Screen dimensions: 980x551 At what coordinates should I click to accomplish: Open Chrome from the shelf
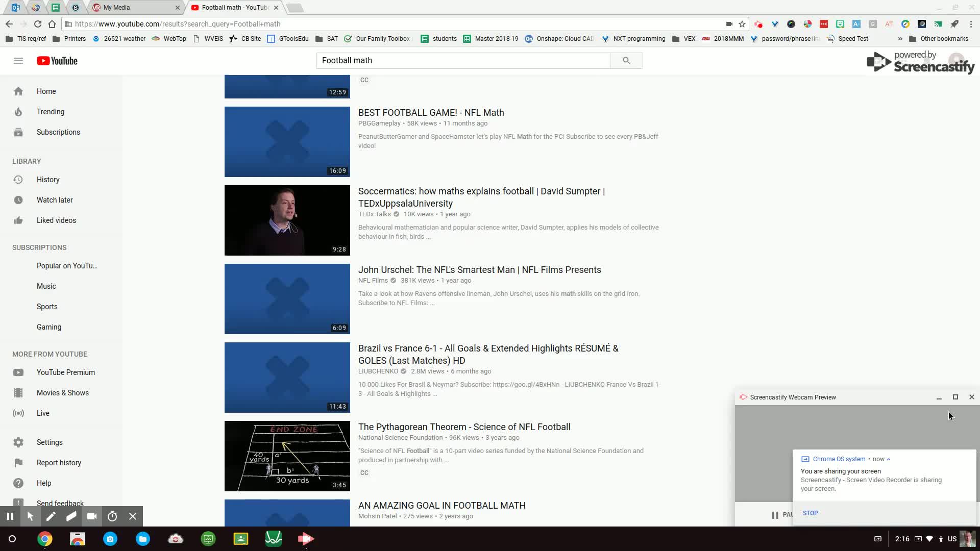45,539
